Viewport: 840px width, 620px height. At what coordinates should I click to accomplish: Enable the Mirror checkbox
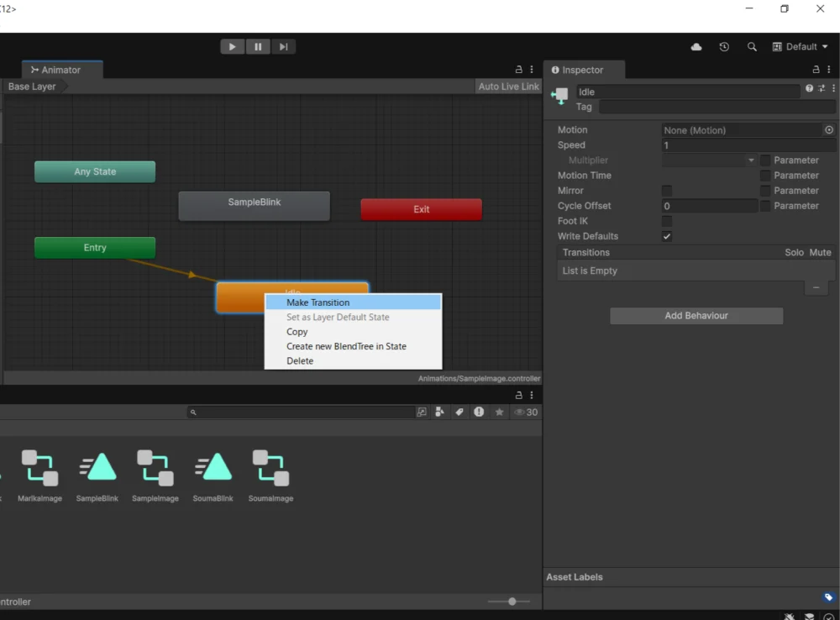667,191
